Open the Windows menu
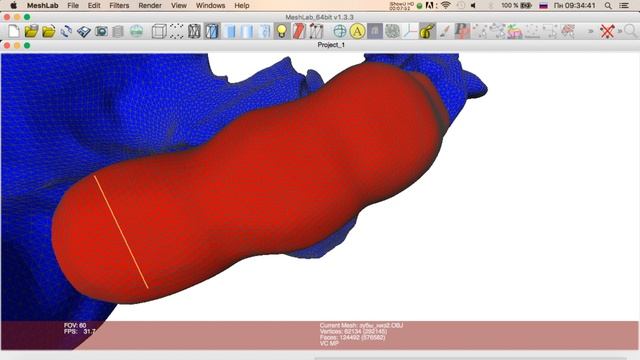The image size is (640, 360). (x=211, y=5)
